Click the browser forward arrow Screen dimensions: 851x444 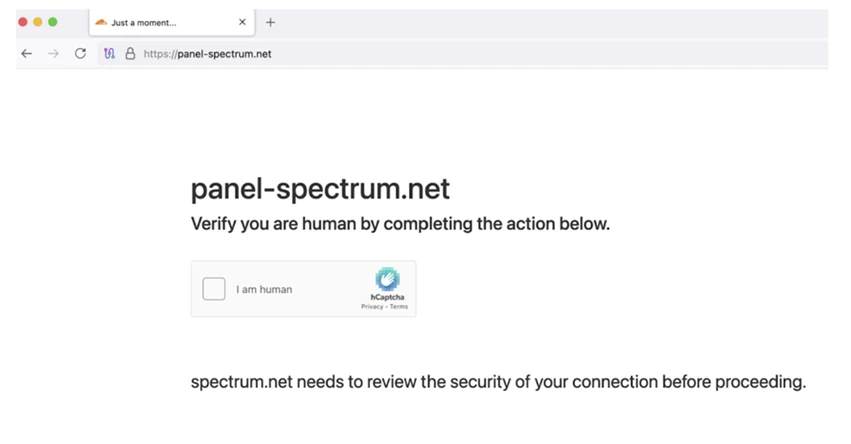53,54
